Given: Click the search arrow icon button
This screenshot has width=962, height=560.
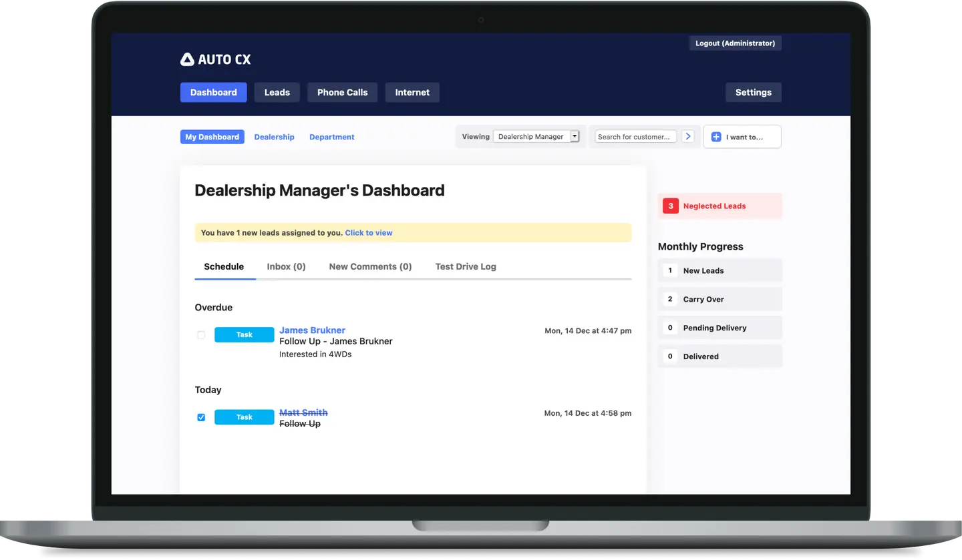Looking at the screenshot, I should coord(688,136).
